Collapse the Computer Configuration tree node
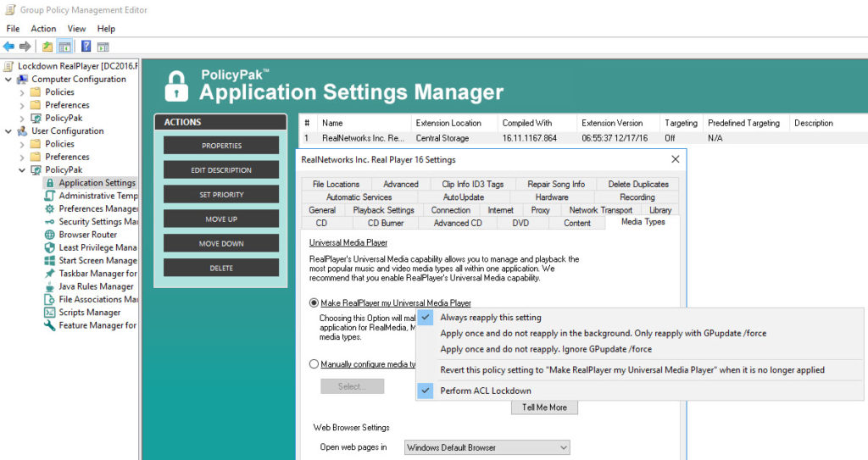 [8, 79]
